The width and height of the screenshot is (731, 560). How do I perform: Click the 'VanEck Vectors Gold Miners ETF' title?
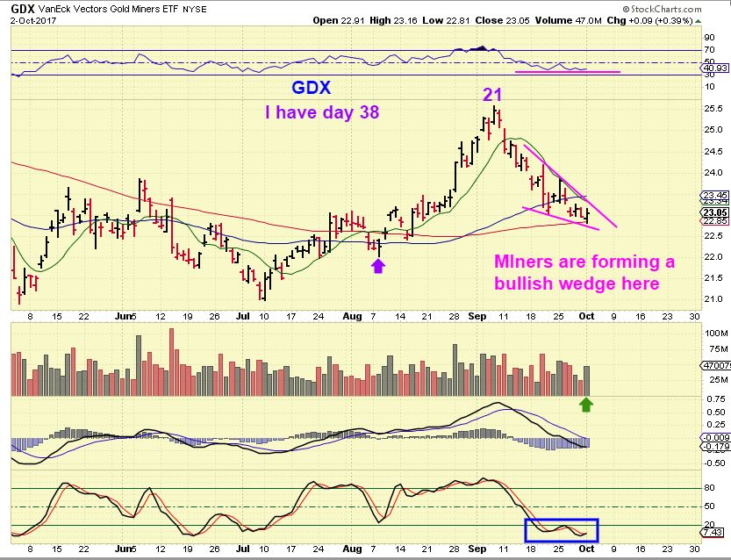click(x=108, y=9)
